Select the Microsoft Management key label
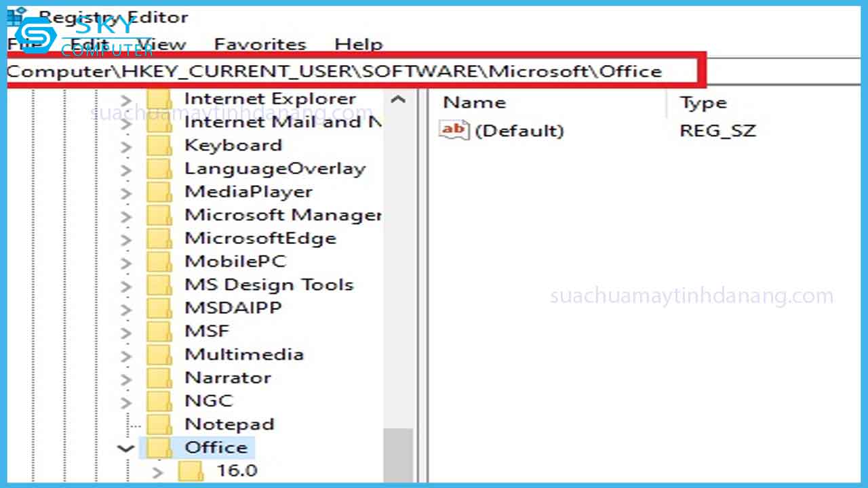Image resolution: width=868 pixels, height=488 pixels. click(x=282, y=215)
